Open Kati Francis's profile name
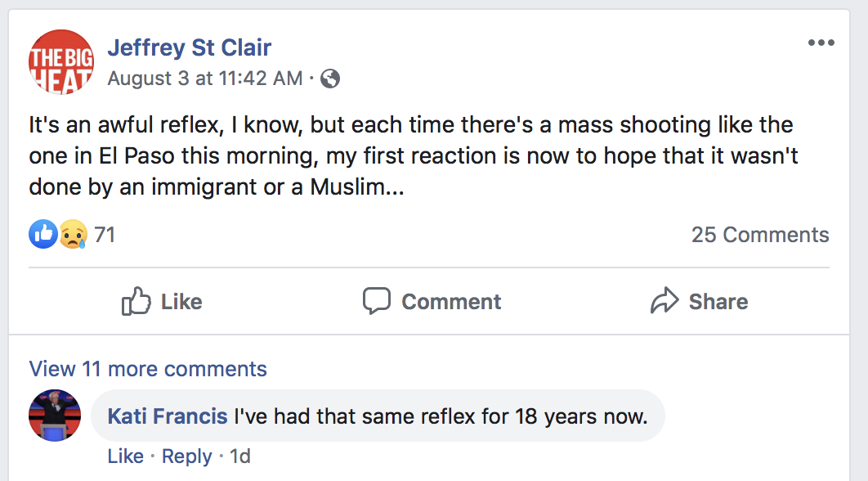This screenshot has width=868, height=481. coord(168,416)
